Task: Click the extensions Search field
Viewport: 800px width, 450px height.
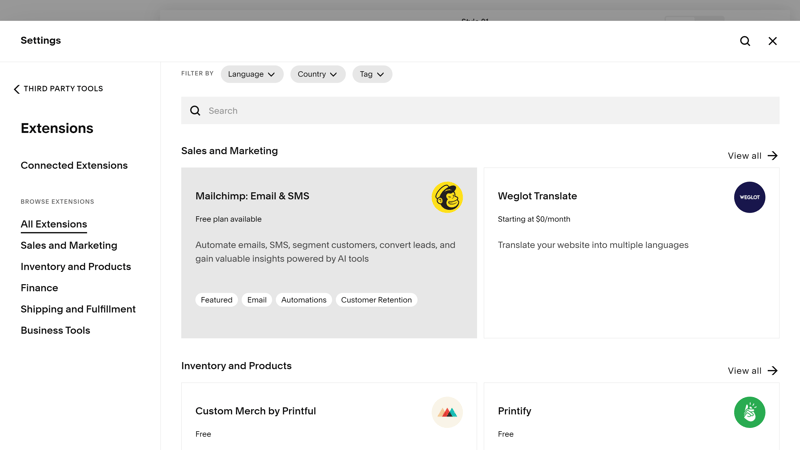Action: [480, 111]
